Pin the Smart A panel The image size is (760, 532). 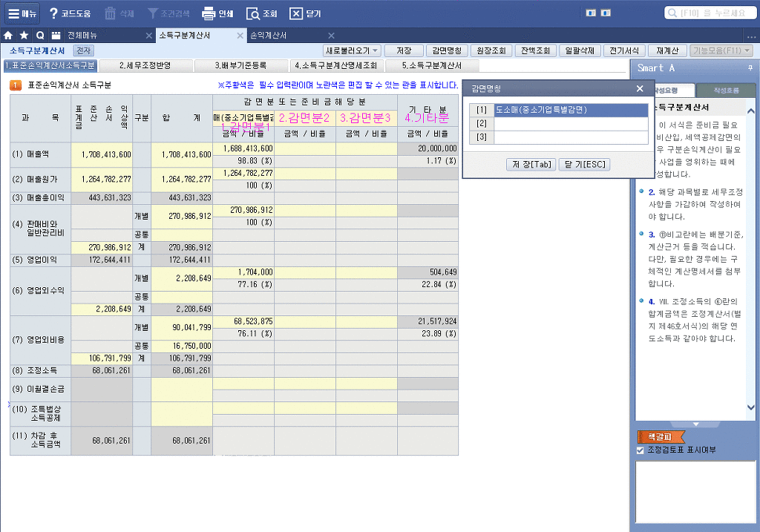(x=750, y=68)
